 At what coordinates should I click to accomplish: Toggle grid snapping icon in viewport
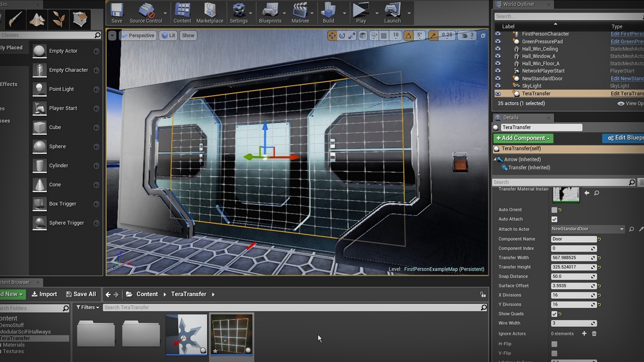pos(384,35)
